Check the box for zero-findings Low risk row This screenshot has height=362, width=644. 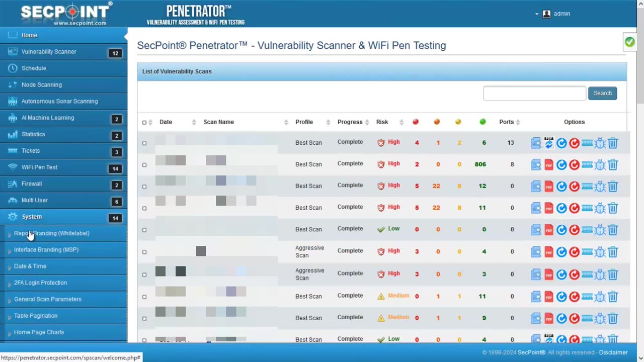(144, 230)
